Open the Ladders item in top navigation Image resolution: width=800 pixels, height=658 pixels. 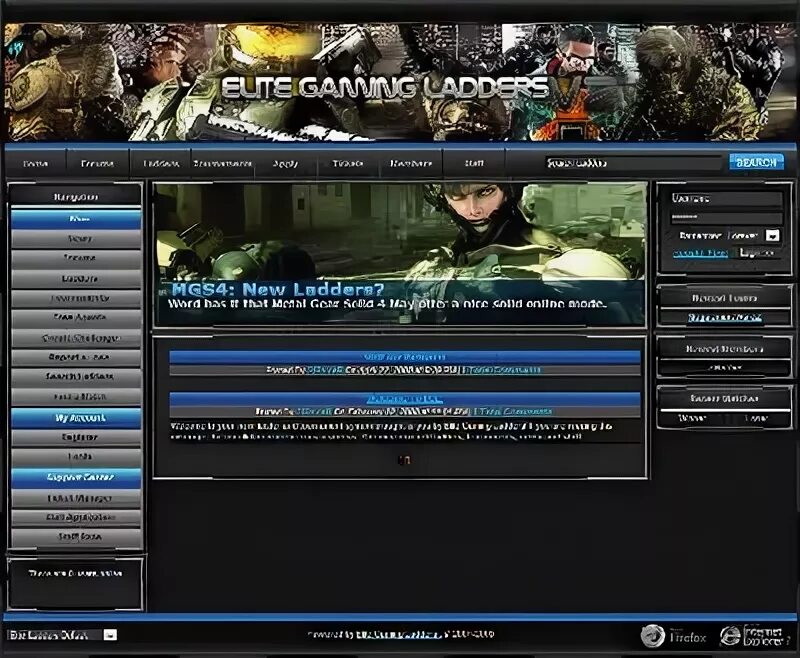[161, 163]
